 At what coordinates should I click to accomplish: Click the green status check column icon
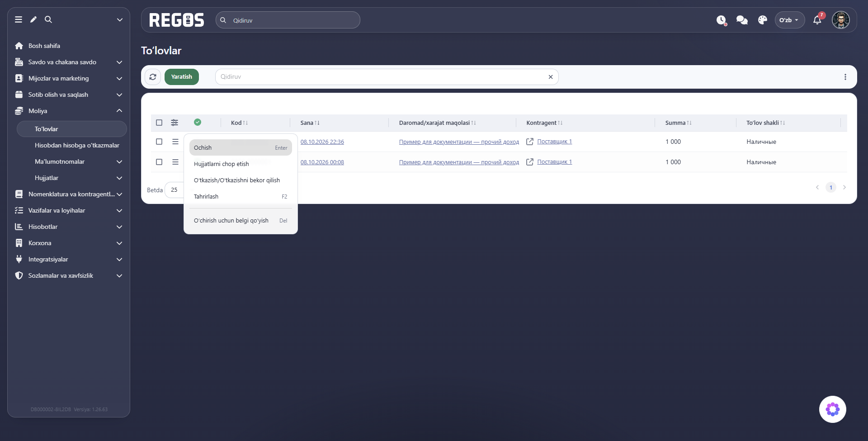pyautogui.click(x=198, y=122)
